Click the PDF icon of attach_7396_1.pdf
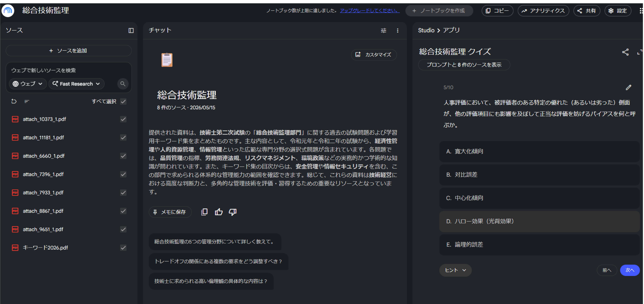Screen dimensions: 644x304 coord(15,174)
